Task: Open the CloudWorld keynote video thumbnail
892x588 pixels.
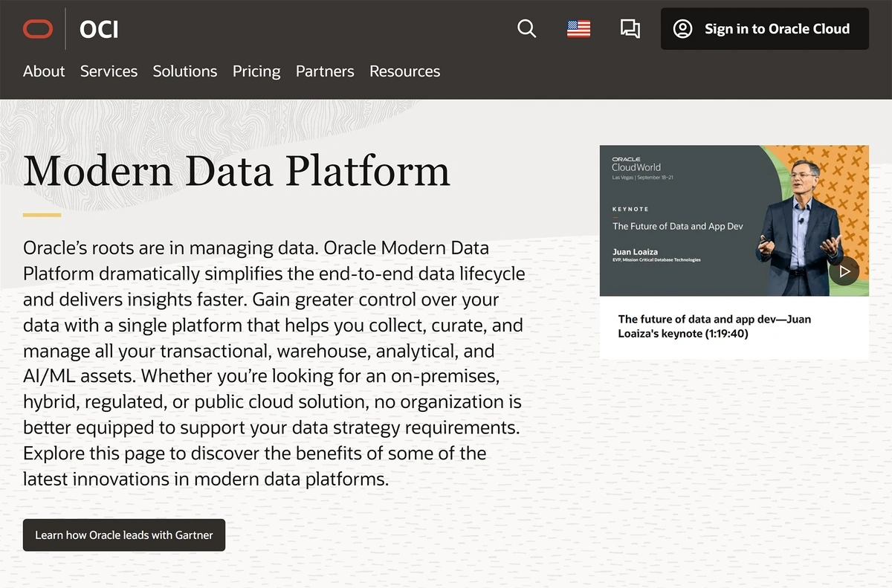Action: (734, 220)
